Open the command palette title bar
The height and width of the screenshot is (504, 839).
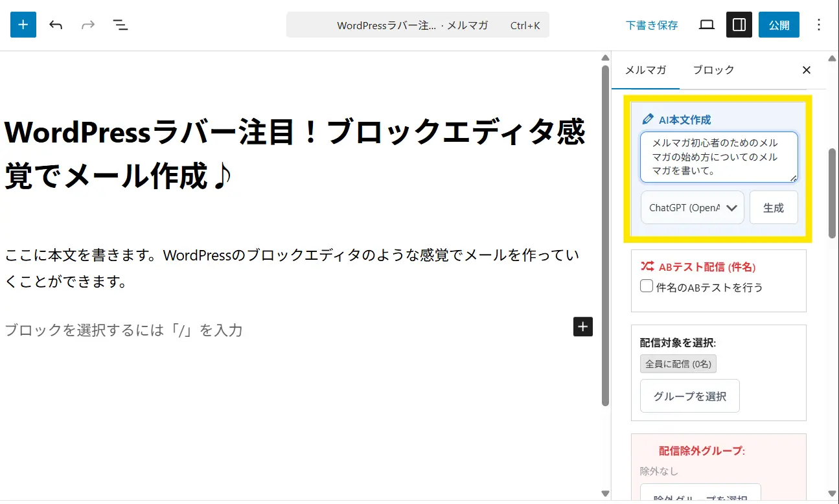(418, 25)
